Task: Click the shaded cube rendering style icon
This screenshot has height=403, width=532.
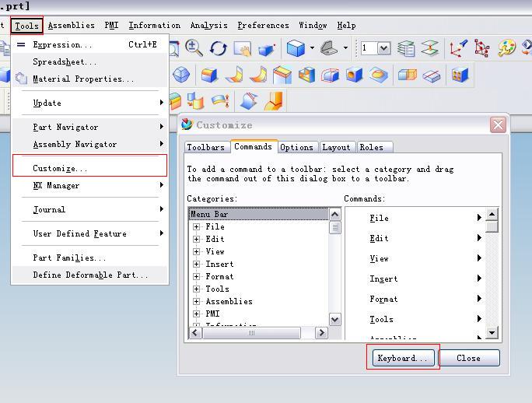Action: pos(296,48)
